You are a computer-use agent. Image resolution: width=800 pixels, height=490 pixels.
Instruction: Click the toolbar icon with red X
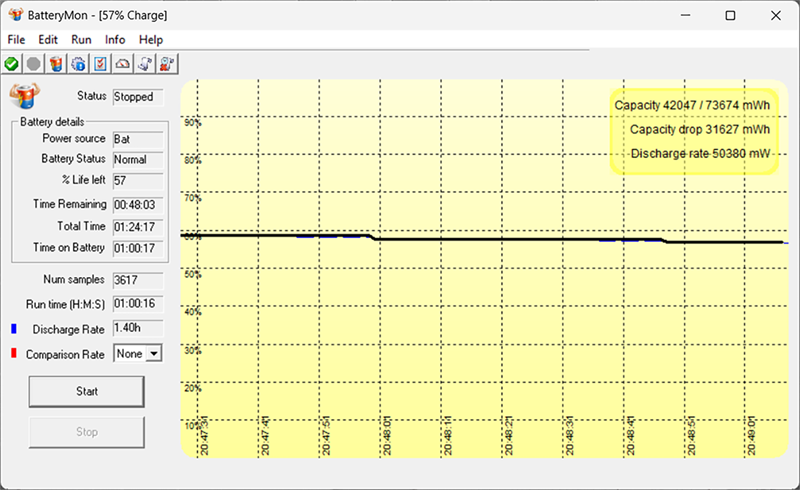click(167, 64)
